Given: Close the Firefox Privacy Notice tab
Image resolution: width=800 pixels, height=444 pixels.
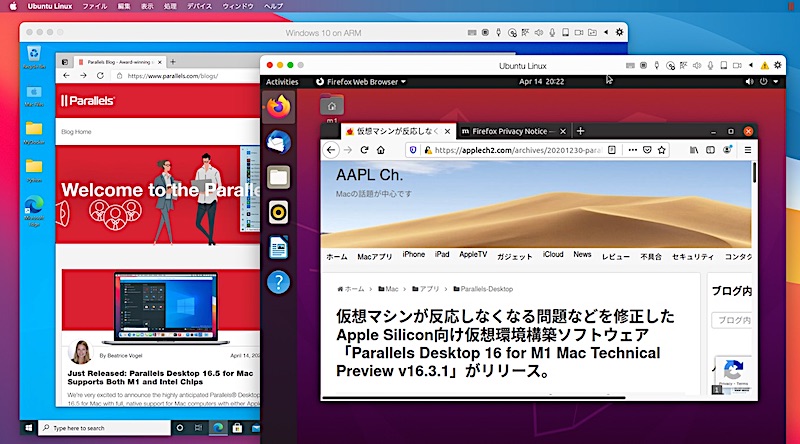Looking at the screenshot, I should click(x=563, y=131).
